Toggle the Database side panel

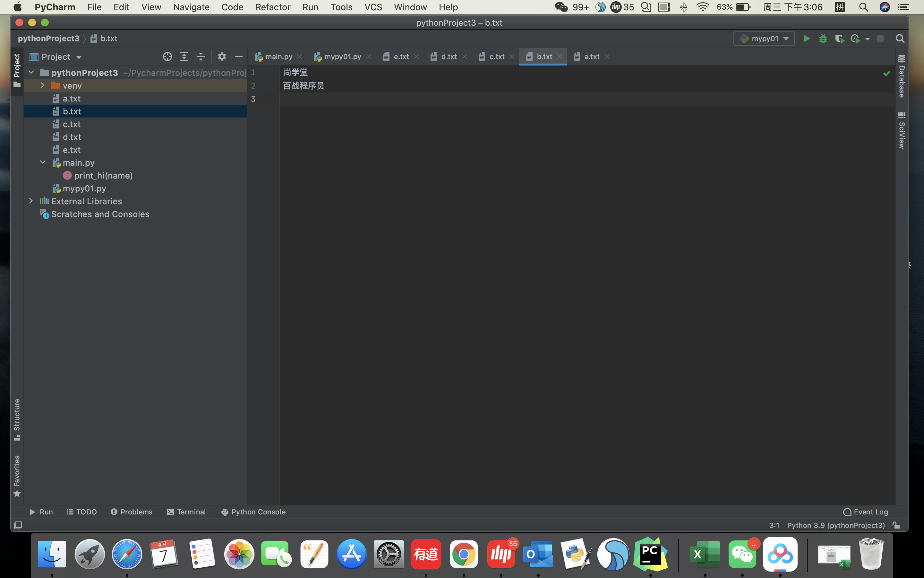coord(902,76)
